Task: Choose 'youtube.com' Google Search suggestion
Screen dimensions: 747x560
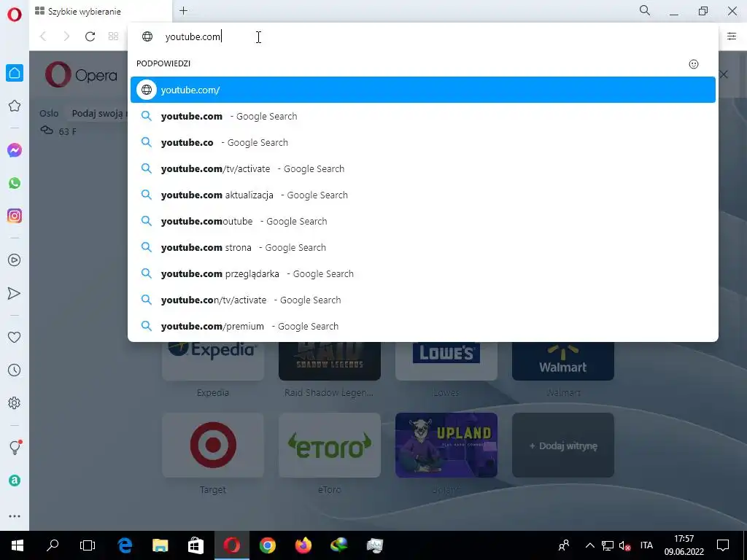Action: pos(423,116)
